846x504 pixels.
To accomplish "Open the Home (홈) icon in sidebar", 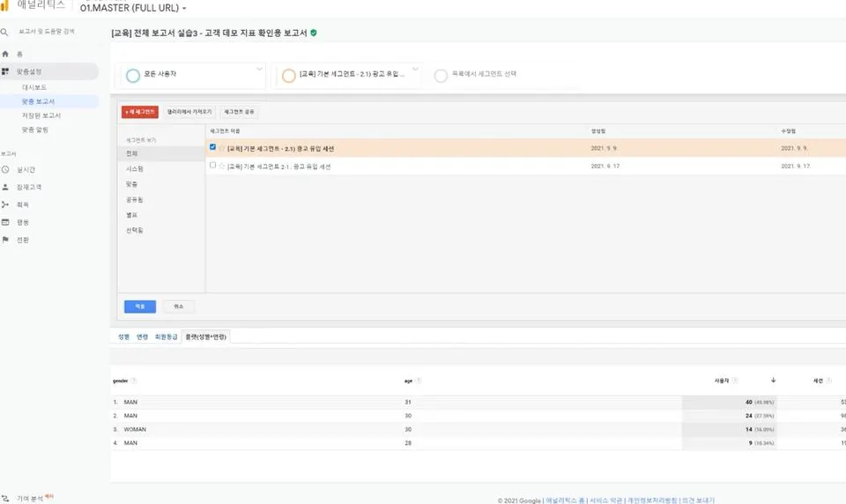I will (5, 54).
